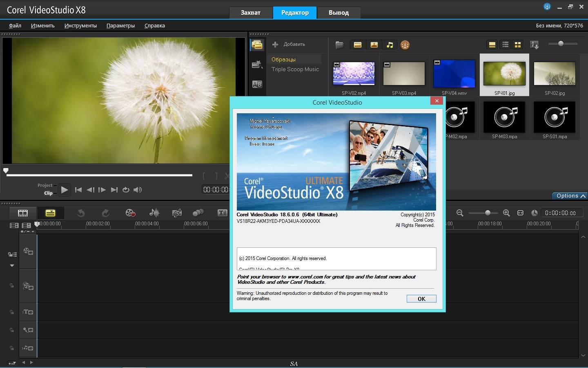Viewport: 588px width, 368px height.
Task: Click the Undo arrow in timeline toolbar
Action: coord(81,213)
